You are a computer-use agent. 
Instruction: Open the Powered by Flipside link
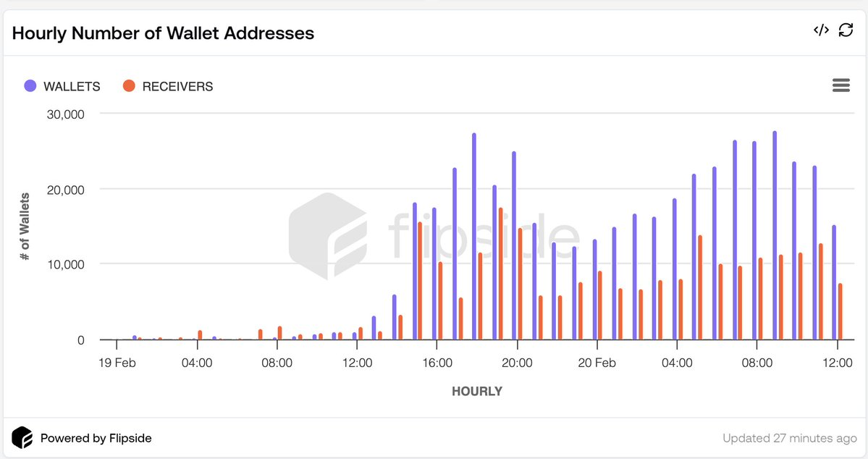[x=96, y=438]
